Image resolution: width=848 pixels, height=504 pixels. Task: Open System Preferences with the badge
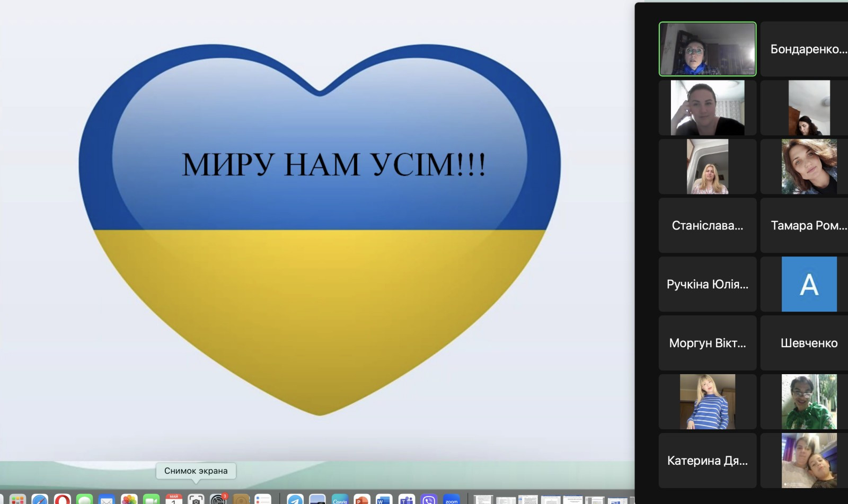[218, 499]
